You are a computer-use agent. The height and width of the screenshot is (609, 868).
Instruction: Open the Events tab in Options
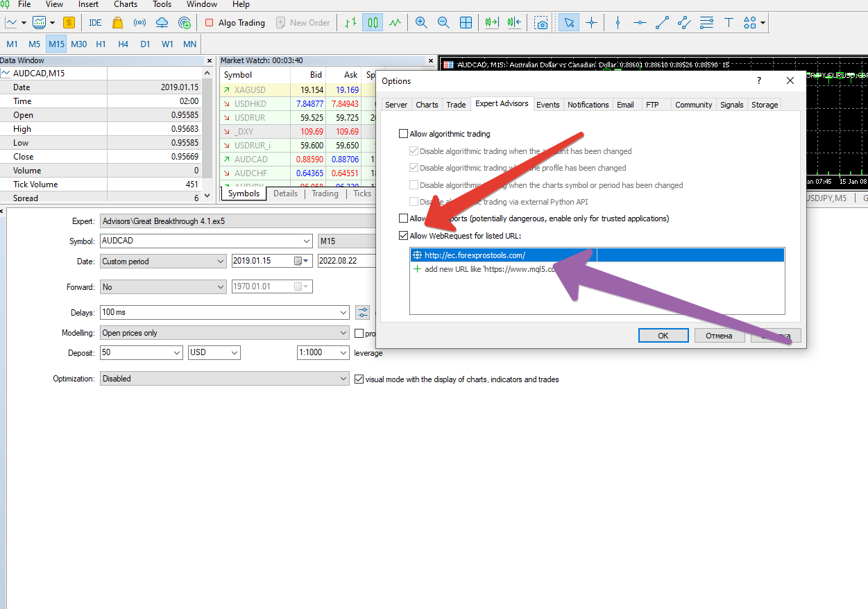(547, 105)
